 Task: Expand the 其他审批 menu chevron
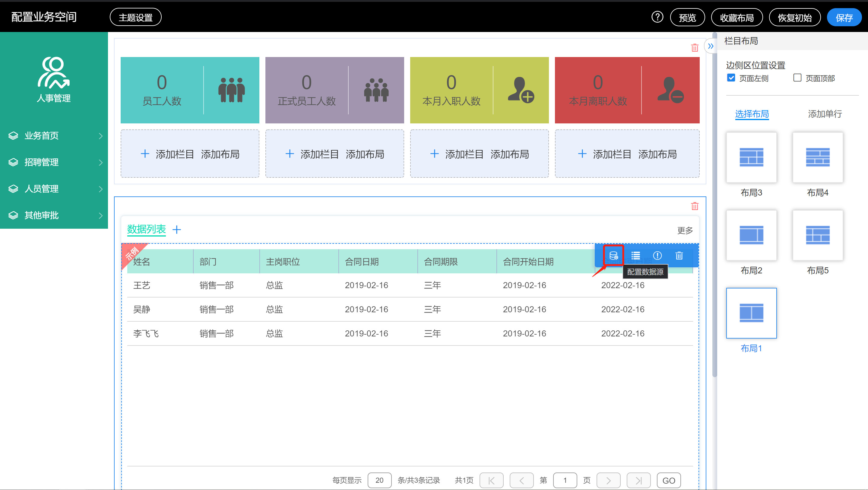tap(100, 215)
